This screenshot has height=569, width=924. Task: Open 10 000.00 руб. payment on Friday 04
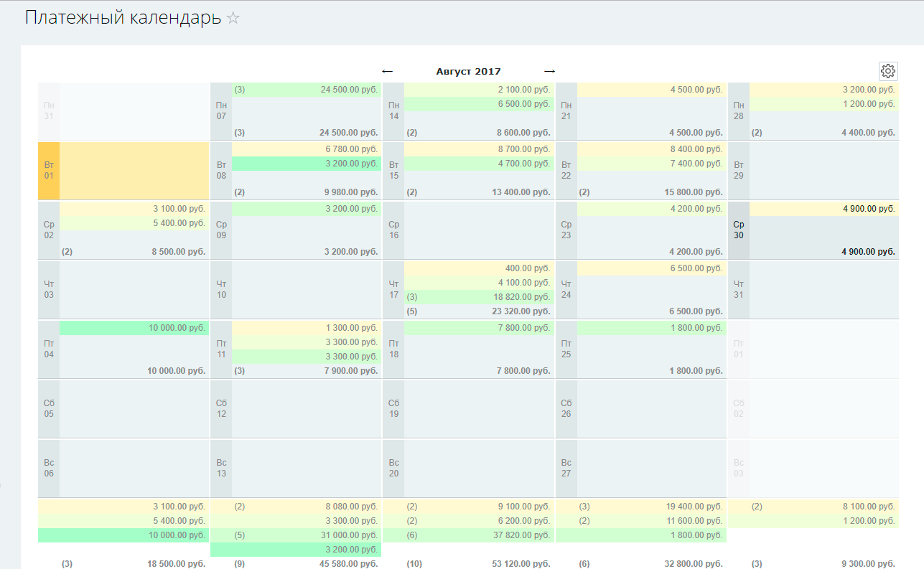coord(134,328)
